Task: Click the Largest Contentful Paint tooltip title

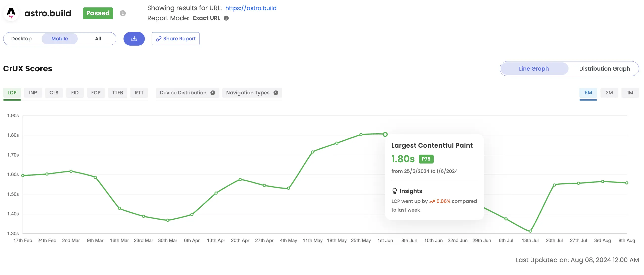Action: pos(432,145)
